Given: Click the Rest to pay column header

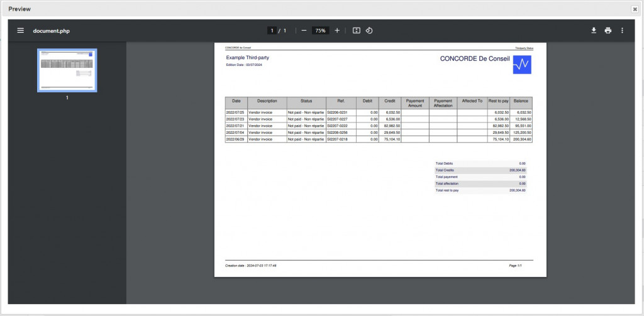Looking at the screenshot, I should [499, 103].
